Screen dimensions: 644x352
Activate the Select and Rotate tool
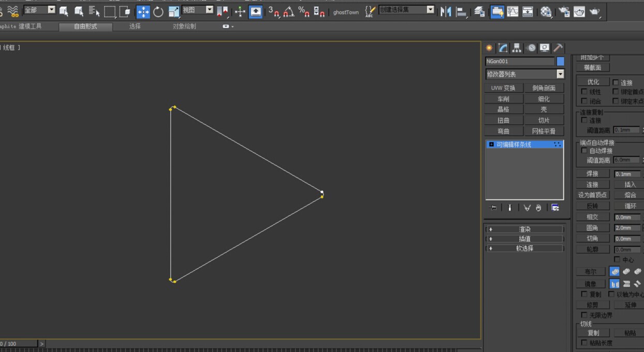[158, 11]
